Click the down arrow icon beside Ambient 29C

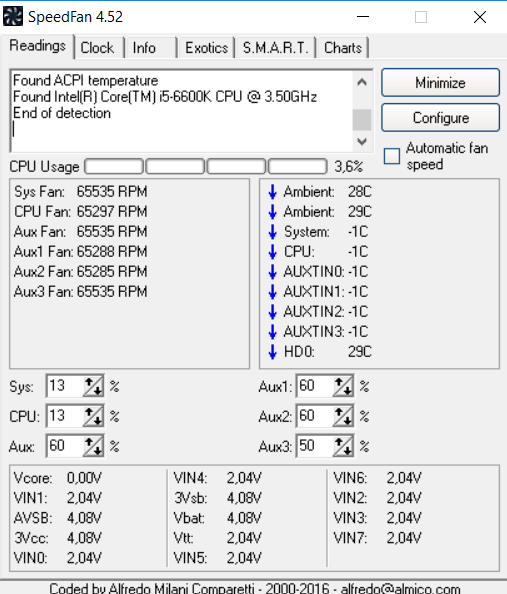(272, 212)
